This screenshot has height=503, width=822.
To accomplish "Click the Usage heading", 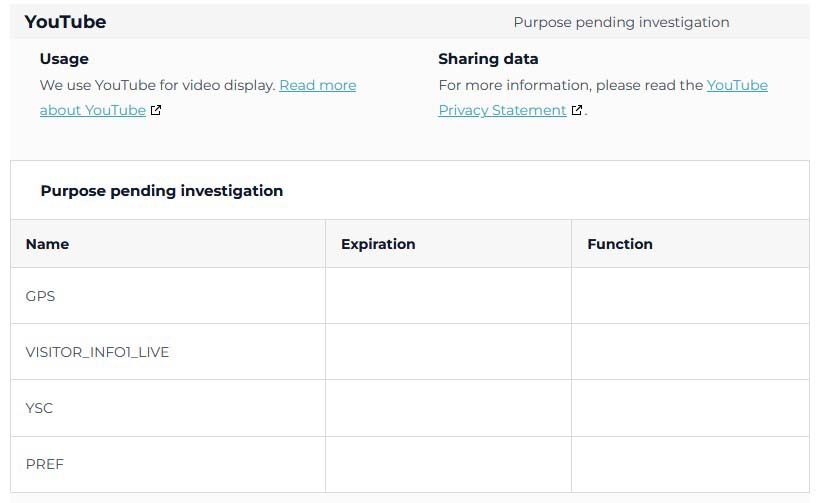I will click(64, 59).
